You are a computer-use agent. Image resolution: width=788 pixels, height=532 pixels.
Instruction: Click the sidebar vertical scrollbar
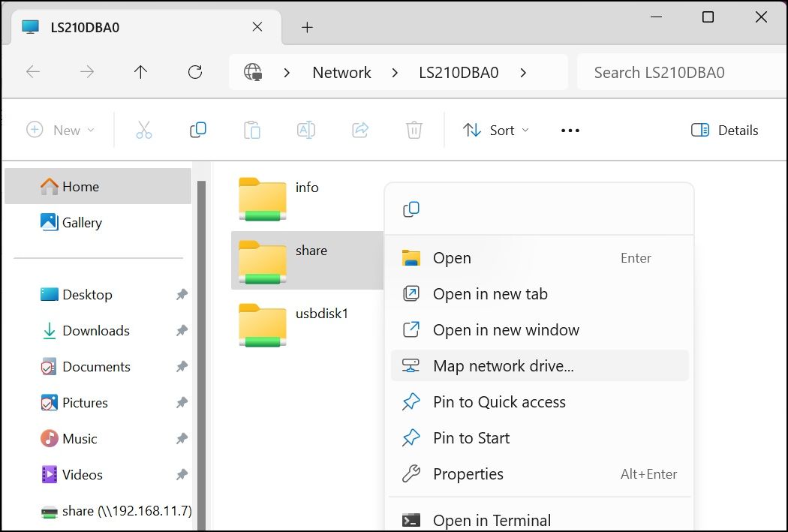(x=202, y=352)
